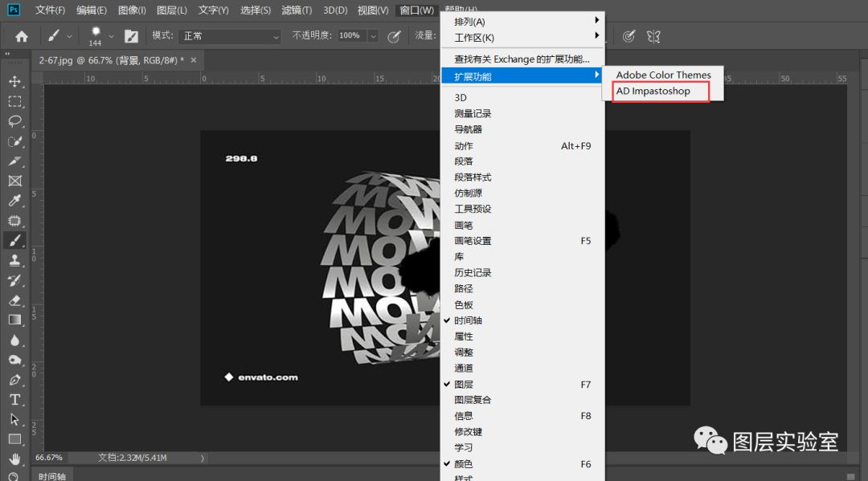This screenshot has height=481, width=868.
Task: Toggle the 图层 panel menu item
Action: coord(522,385)
